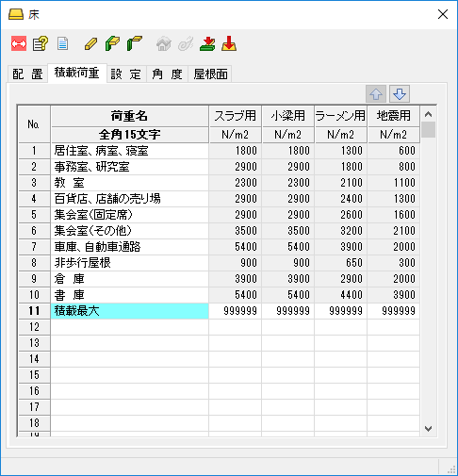
Task: Select the 積載荷重 tab
Action: [77, 73]
